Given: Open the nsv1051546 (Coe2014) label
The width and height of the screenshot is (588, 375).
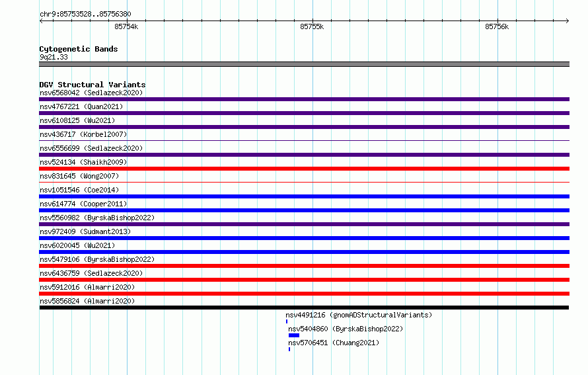Looking at the screenshot, I should point(79,190).
